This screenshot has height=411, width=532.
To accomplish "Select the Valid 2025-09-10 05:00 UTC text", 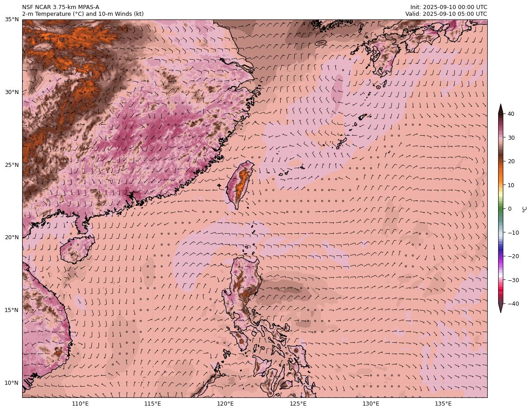I will (x=446, y=14).
